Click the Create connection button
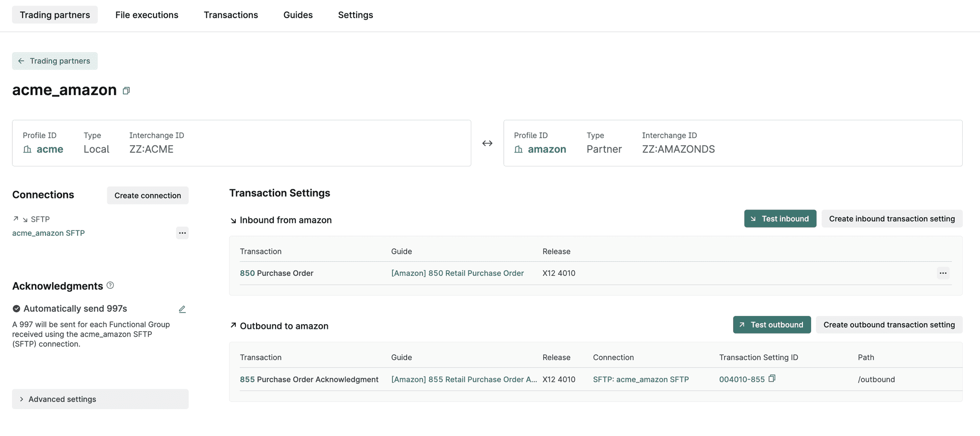This screenshot has width=980, height=436. [147, 195]
